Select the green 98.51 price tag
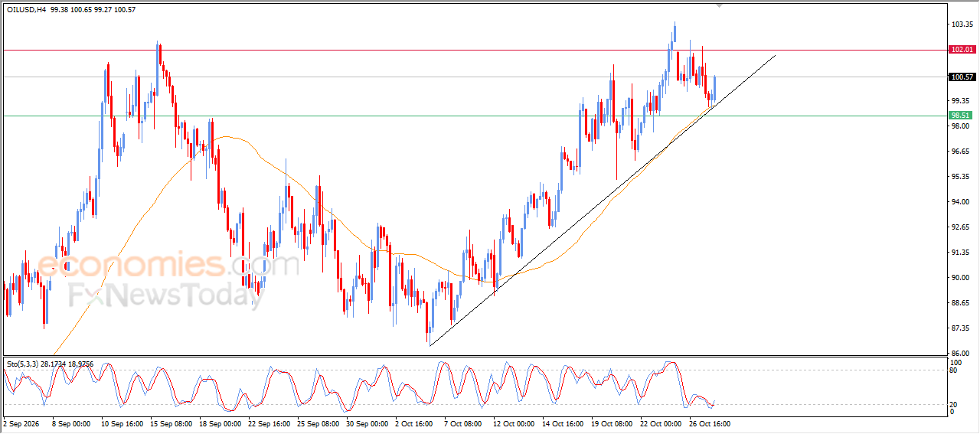Image resolution: width=980 pixels, height=434 pixels. coord(962,116)
